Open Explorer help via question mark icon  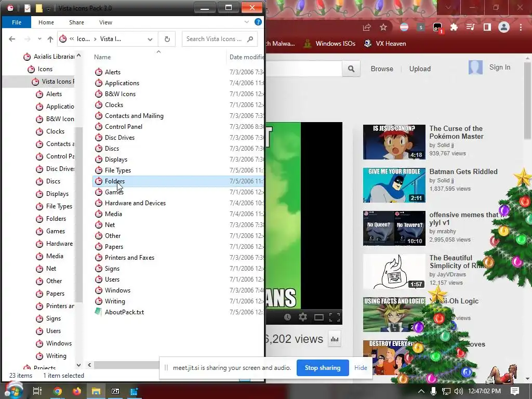[258, 22]
